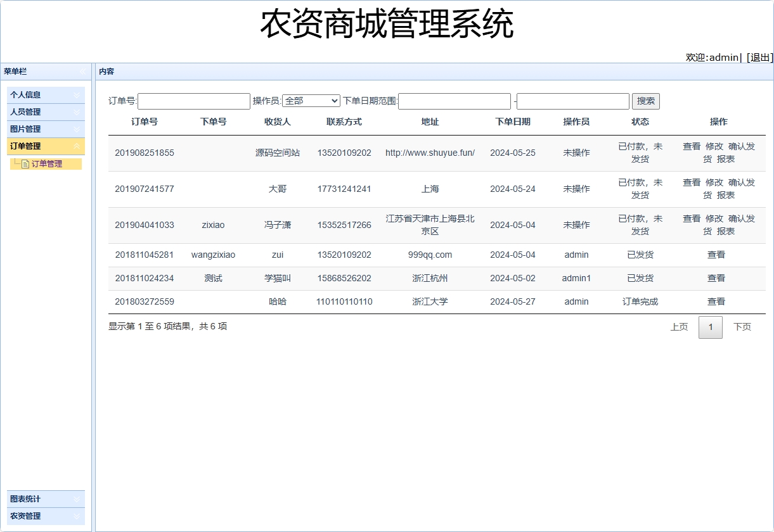This screenshot has width=774, height=532.
Task: Click the collapse chevron on 订单管理 header
Action: click(77, 146)
